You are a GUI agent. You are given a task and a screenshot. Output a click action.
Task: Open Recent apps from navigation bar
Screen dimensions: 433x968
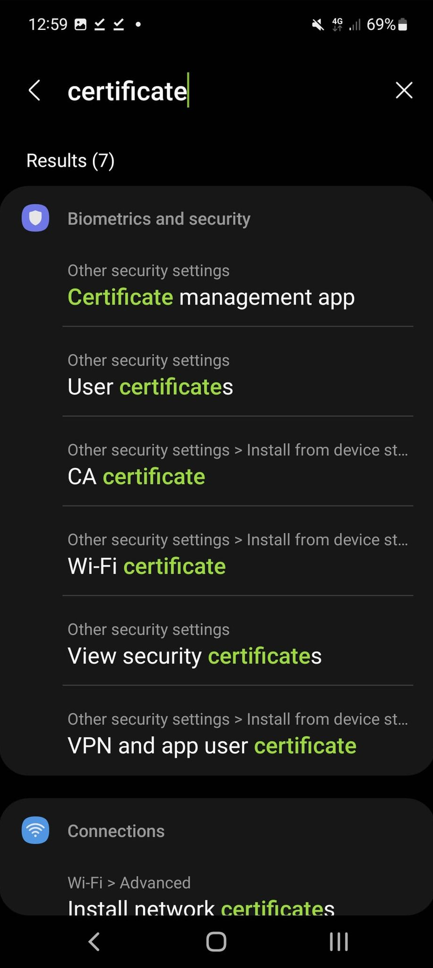(x=338, y=941)
